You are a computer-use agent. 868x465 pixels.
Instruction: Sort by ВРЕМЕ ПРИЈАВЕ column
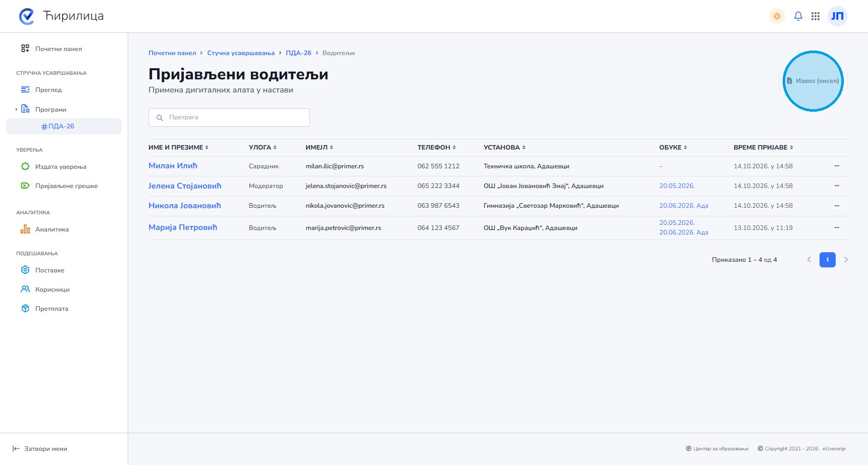tap(763, 148)
